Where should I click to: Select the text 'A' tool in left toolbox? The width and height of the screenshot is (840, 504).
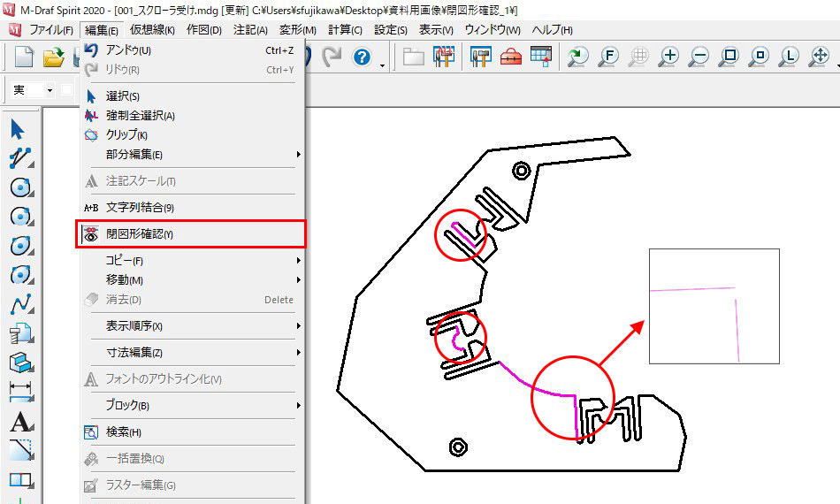[x=21, y=422]
